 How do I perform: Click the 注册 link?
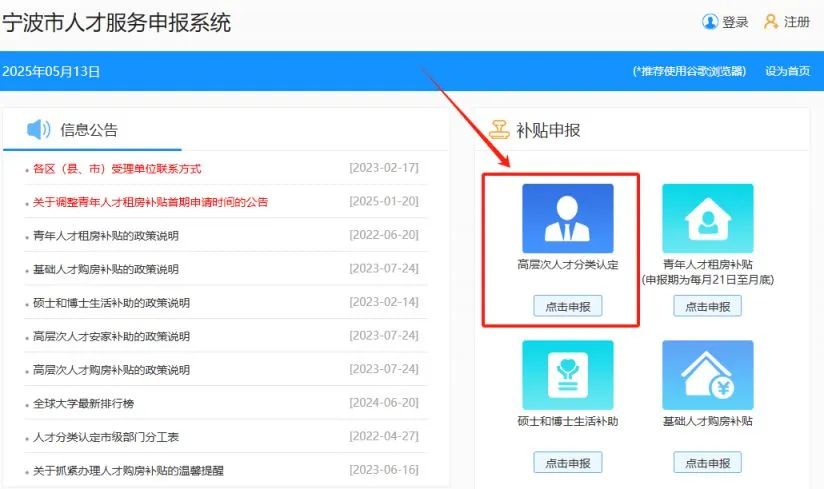click(797, 22)
